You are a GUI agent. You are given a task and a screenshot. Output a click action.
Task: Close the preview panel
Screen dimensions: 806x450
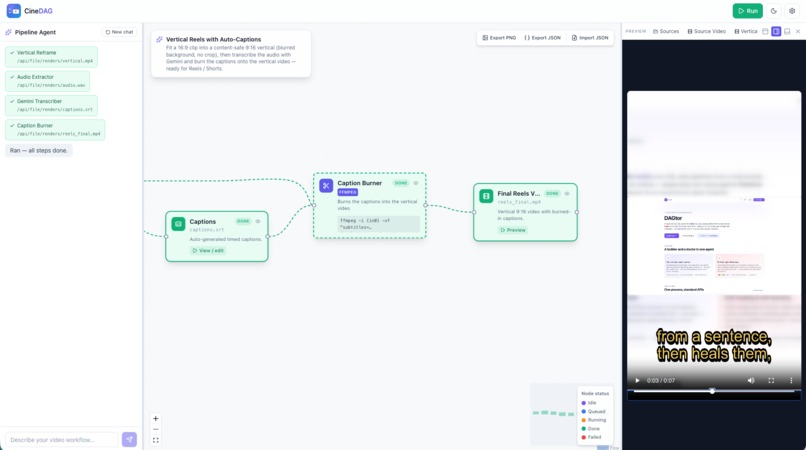coord(798,31)
